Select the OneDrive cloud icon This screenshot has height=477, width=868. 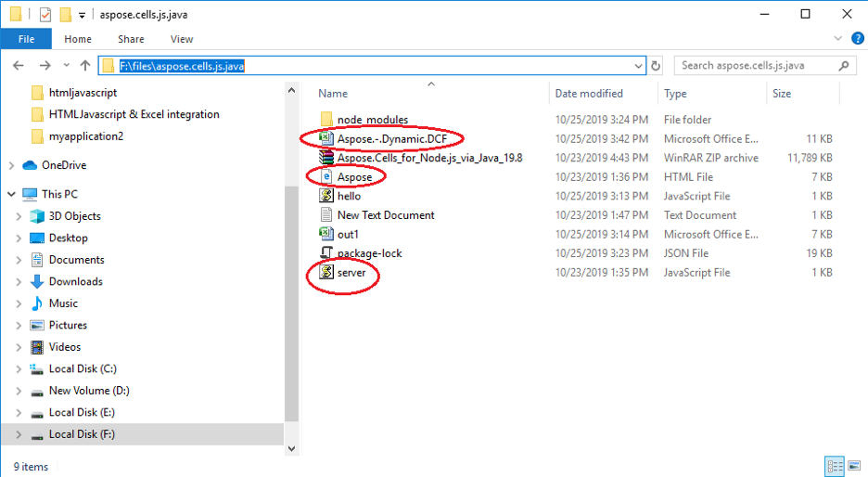coord(30,165)
